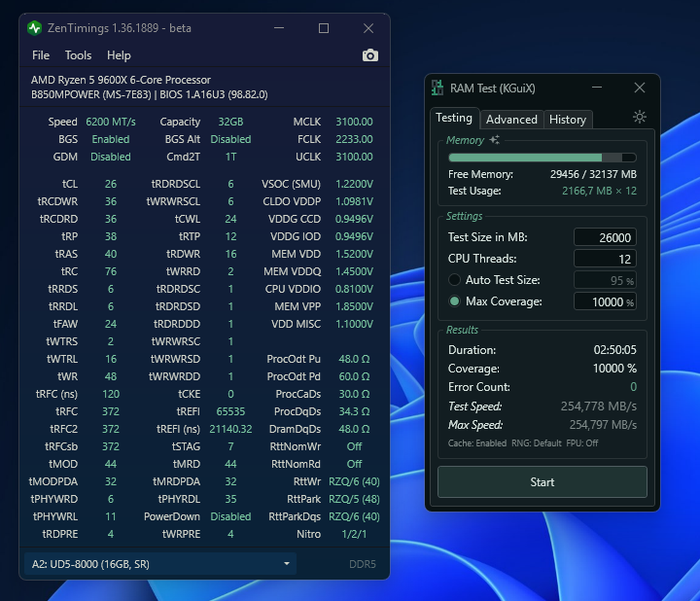
Task: Select the Max Coverage radio button
Action: click(x=454, y=301)
